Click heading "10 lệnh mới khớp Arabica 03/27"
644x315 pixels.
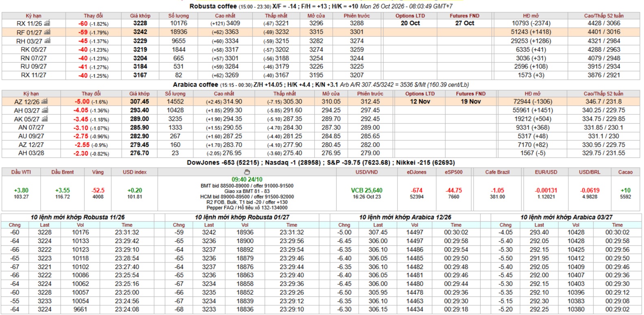tap(567, 217)
